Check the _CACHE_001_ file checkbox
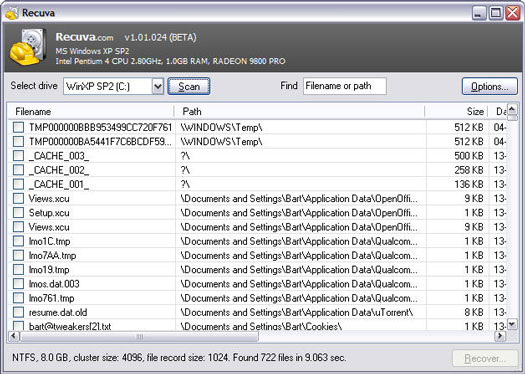The image size is (525, 374). [x=18, y=184]
